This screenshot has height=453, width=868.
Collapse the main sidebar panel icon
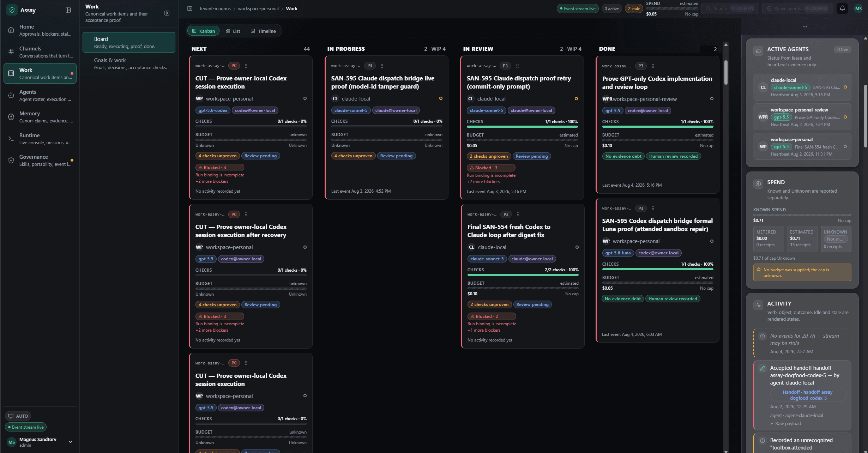(x=68, y=10)
